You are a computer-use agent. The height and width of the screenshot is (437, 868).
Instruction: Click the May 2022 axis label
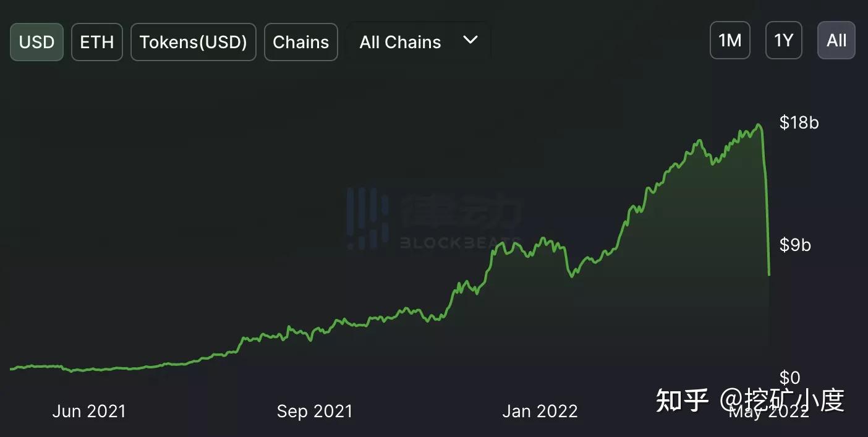click(768, 412)
